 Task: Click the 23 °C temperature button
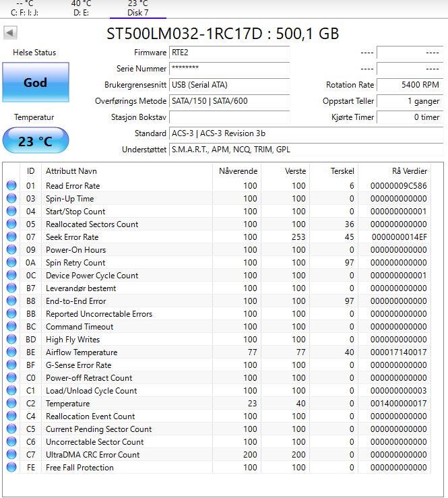pos(36,141)
